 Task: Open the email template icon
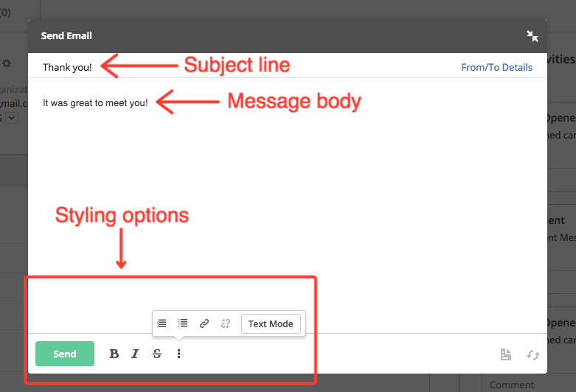click(x=506, y=354)
